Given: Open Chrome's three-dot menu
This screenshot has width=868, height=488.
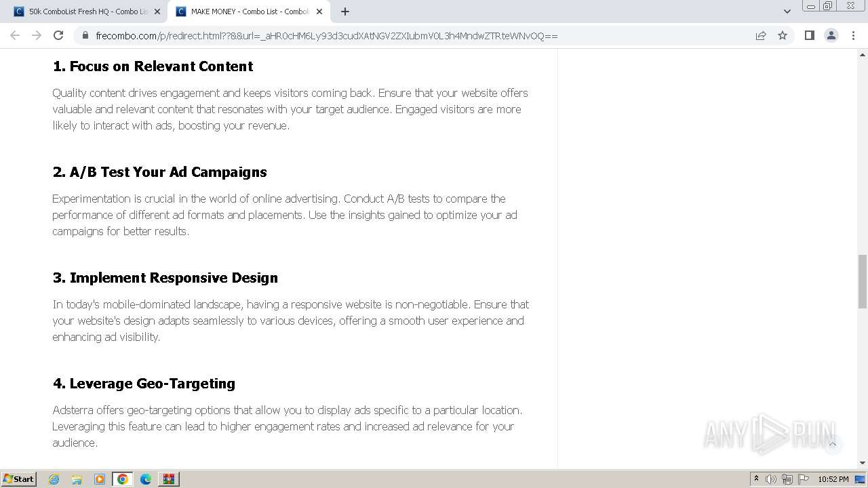Looking at the screenshot, I should coord(853,35).
